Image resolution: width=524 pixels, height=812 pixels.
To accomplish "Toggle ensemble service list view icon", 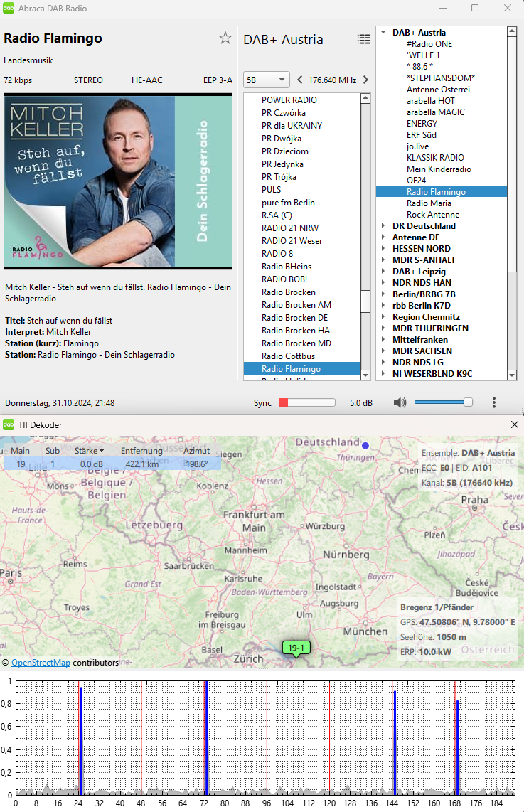I will (x=364, y=39).
